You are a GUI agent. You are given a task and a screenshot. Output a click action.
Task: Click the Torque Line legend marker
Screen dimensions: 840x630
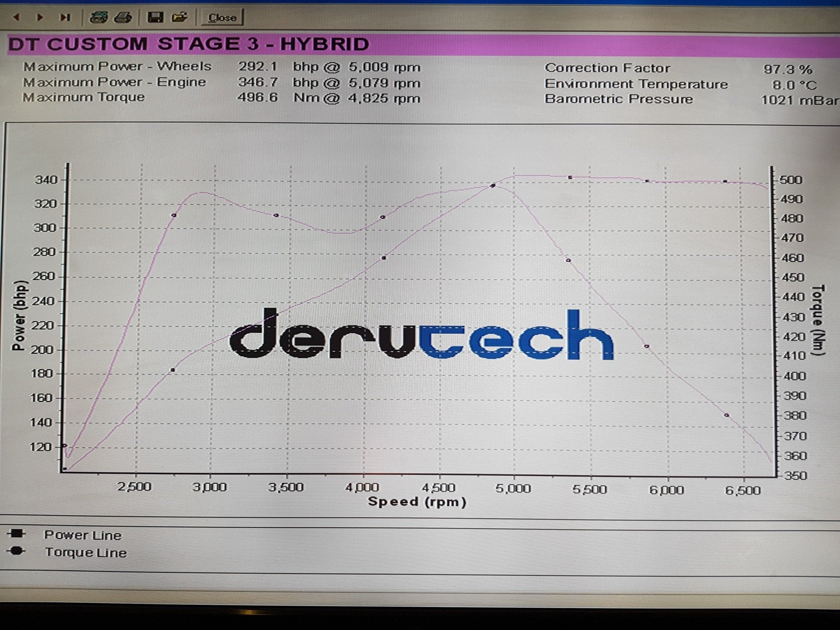[x=16, y=551]
